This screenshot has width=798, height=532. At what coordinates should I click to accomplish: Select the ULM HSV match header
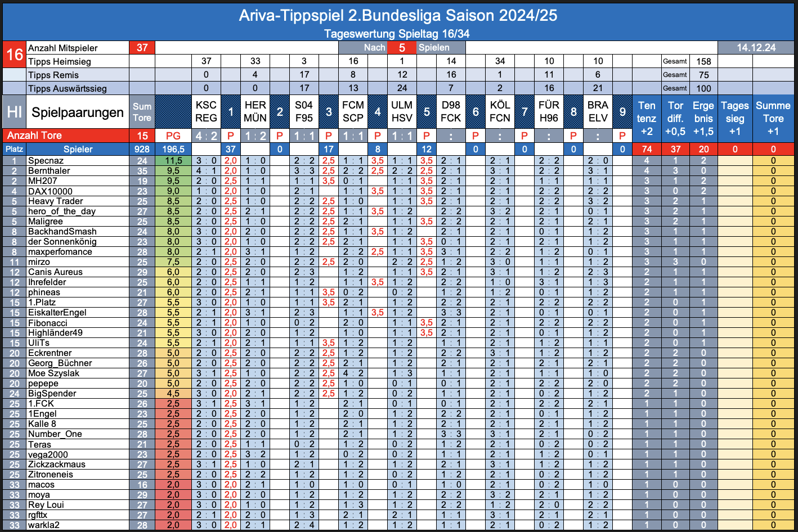coord(402,111)
